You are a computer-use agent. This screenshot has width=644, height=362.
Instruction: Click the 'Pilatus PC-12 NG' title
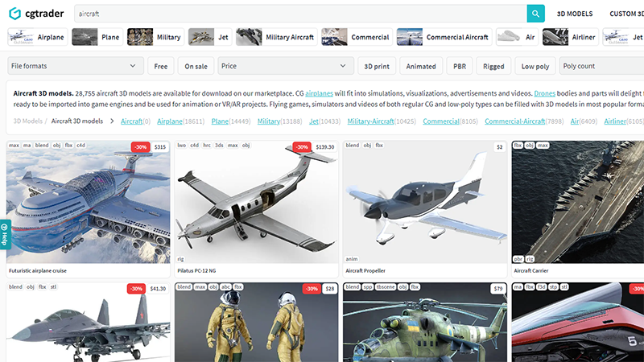coord(196,270)
